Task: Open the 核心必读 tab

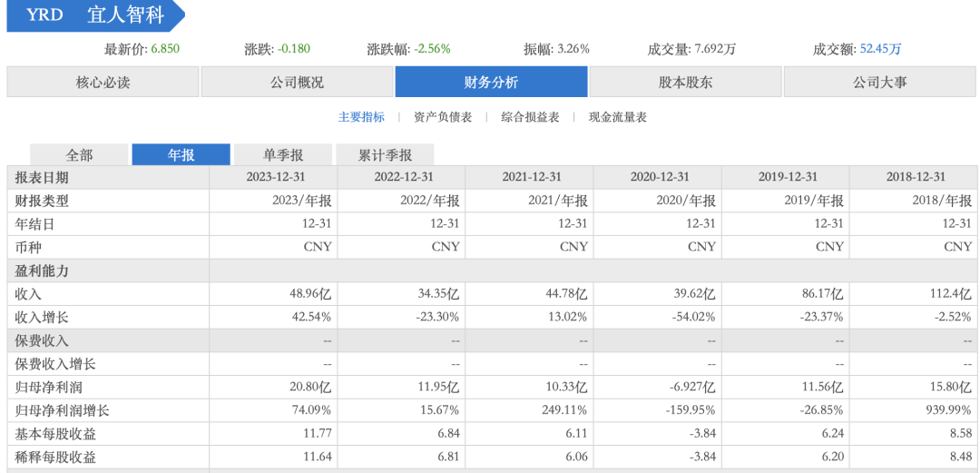Action: [103, 82]
